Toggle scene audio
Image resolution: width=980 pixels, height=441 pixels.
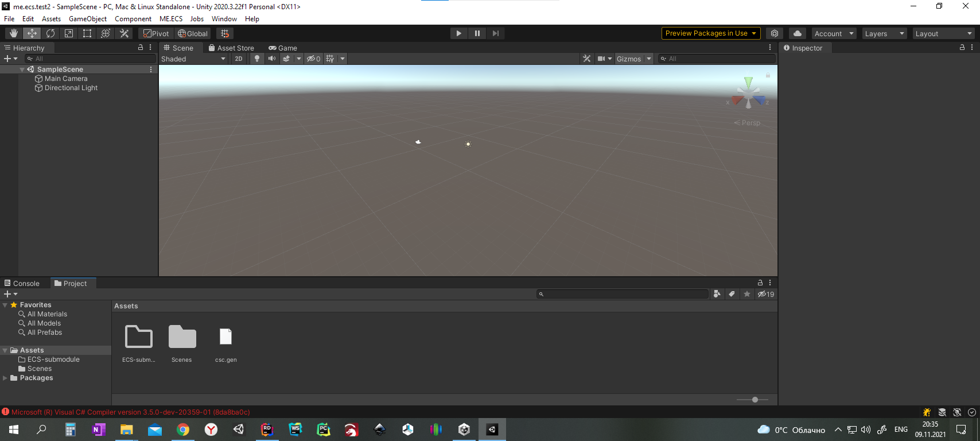[272, 59]
